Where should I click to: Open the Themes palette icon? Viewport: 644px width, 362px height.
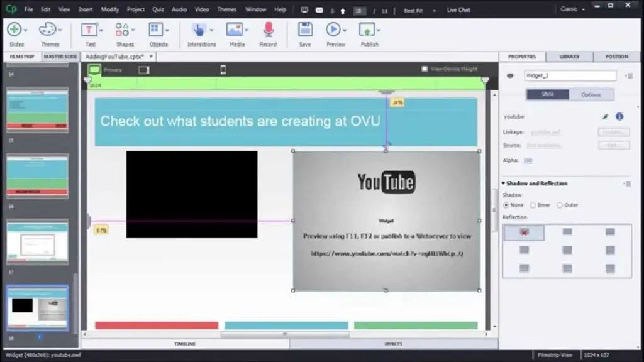point(47,30)
